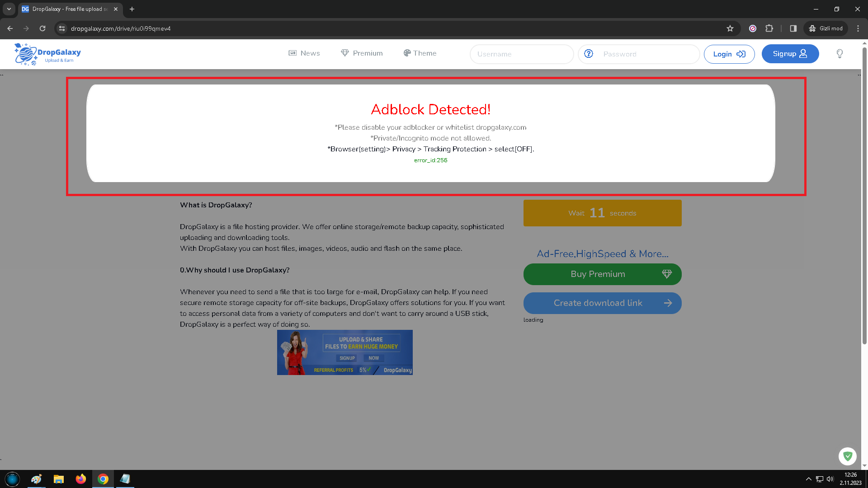The width and height of the screenshot is (868, 488).
Task: Toggle speaker volume icon in system tray
Action: tap(830, 479)
